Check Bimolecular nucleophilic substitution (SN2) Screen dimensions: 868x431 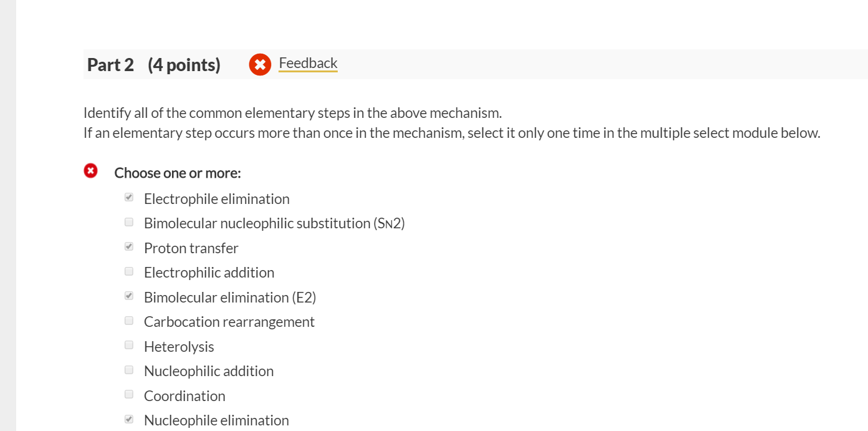(128, 221)
